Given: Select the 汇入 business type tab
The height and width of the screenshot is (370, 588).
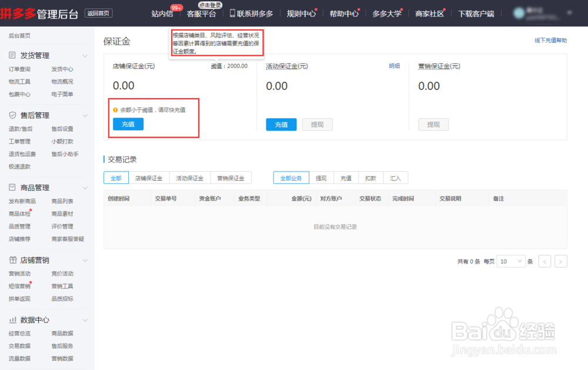Looking at the screenshot, I should tap(395, 178).
